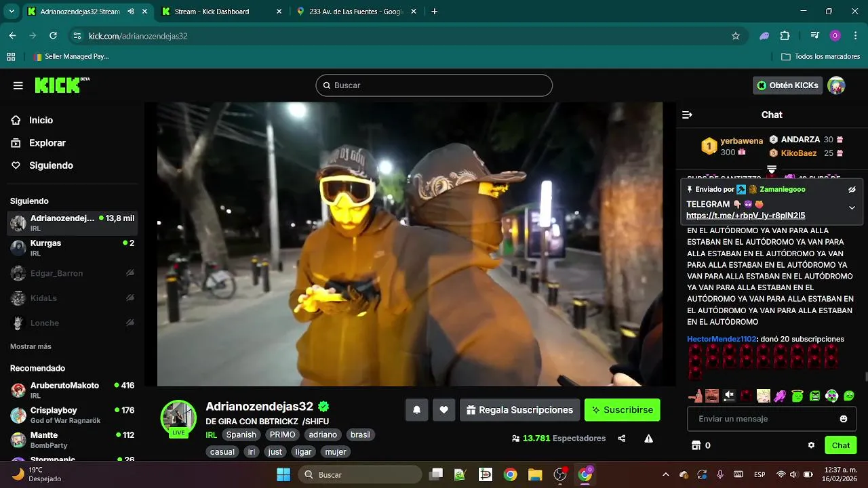Insert the green smiley emote in quick bar
868x488 pixels.
pyautogui.click(x=849, y=396)
